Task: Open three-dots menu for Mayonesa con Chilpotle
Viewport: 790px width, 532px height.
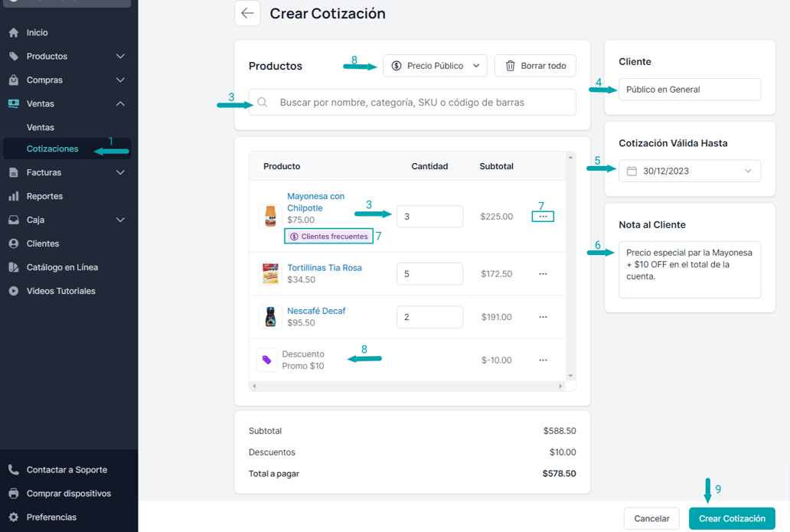Action: click(x=543, y=217)
